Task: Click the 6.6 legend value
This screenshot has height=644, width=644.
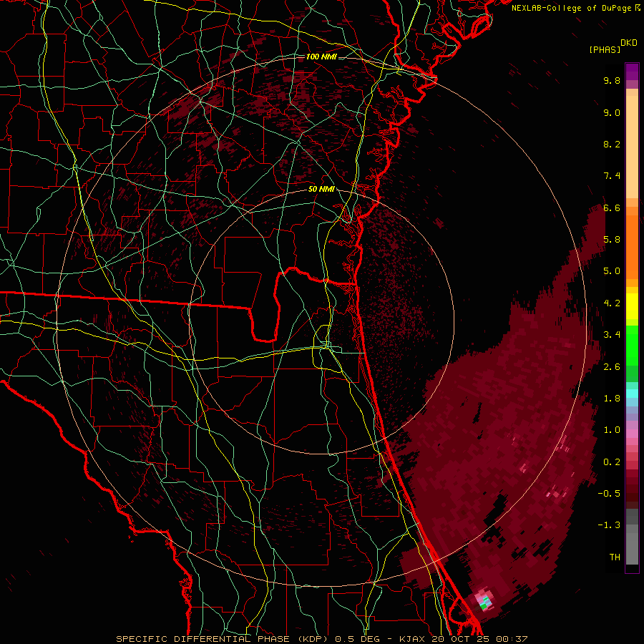Action: coord(612,208)
